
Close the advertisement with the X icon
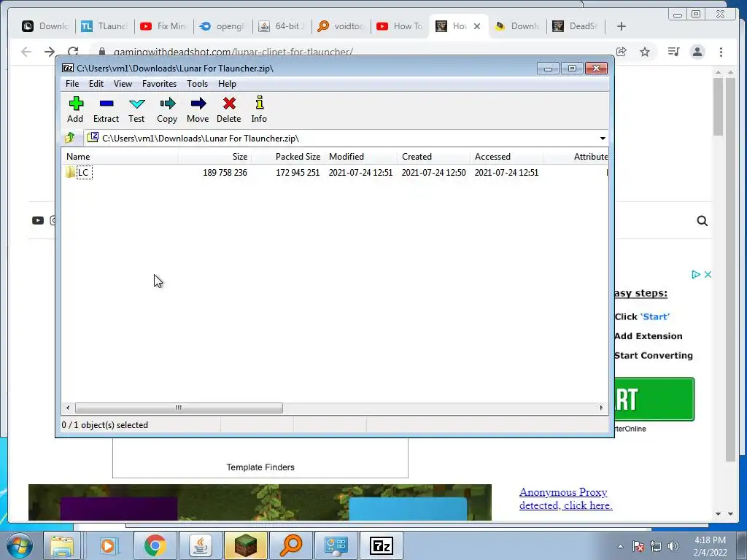click(x=708, y=274)
